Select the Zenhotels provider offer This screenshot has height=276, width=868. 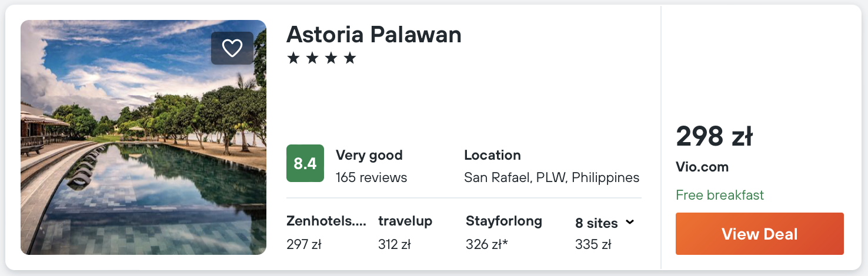[x=326, y=221]
